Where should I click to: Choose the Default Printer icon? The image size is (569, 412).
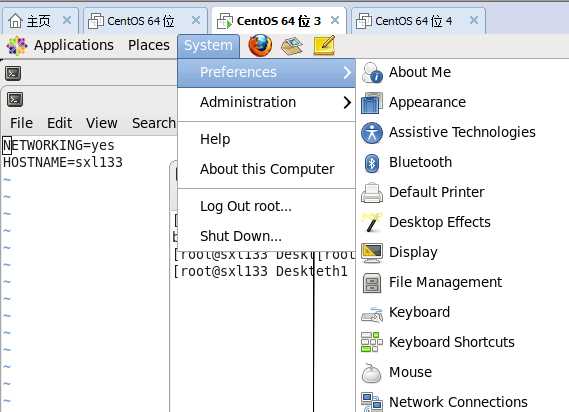(372, 193)
